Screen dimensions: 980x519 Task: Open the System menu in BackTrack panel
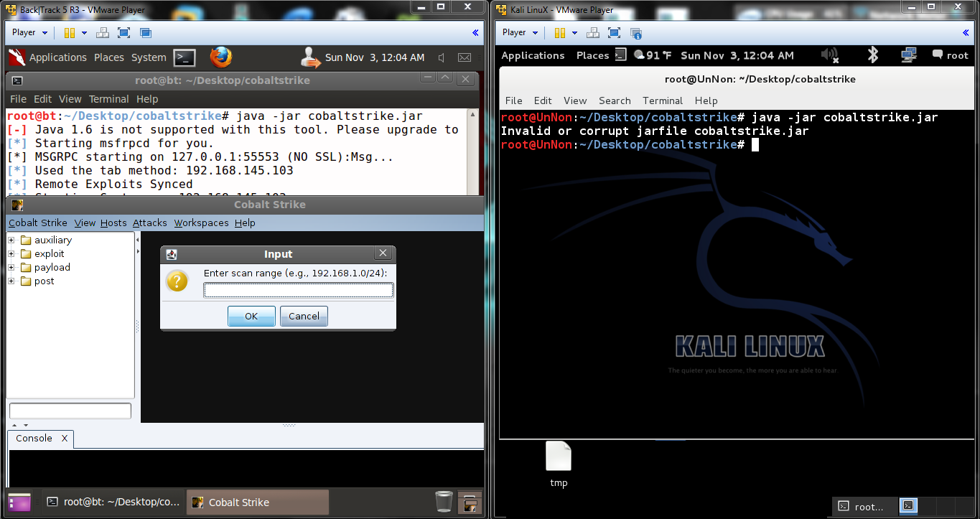point(149,57)
